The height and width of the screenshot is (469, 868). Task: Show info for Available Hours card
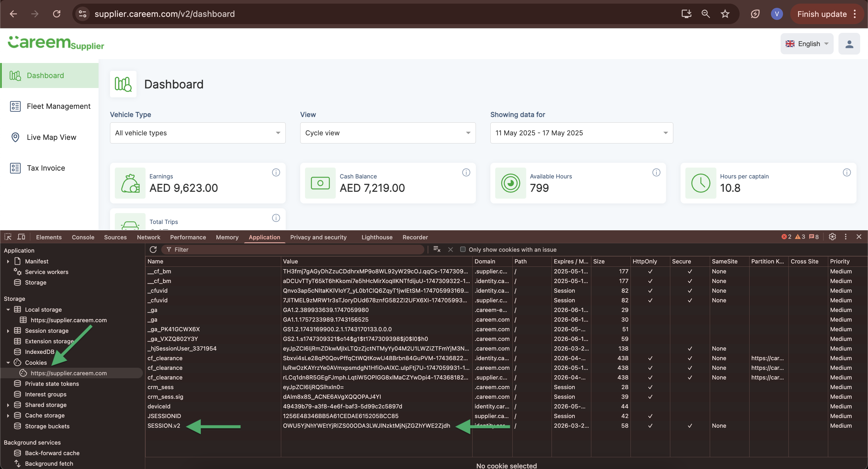coord(656,172)
